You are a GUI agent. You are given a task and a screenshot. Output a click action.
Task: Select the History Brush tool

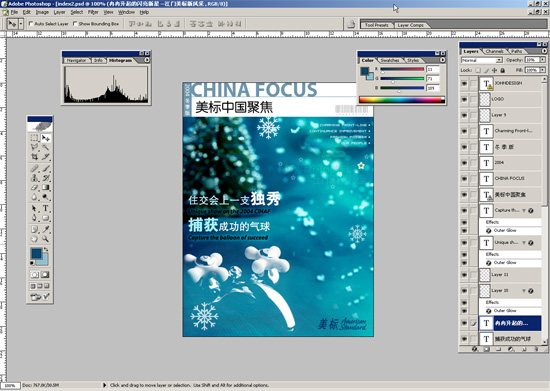tap(45, 178)
